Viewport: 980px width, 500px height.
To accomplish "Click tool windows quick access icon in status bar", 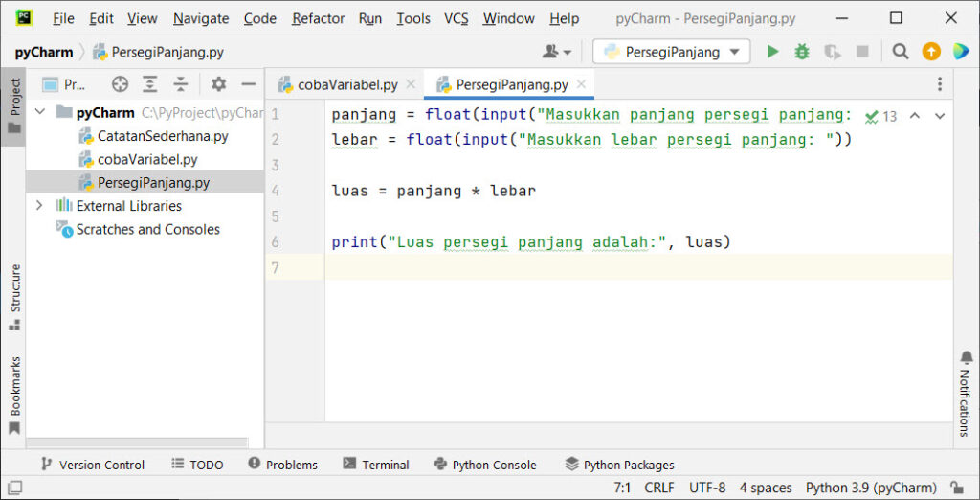I will click(x=15, y=488).
